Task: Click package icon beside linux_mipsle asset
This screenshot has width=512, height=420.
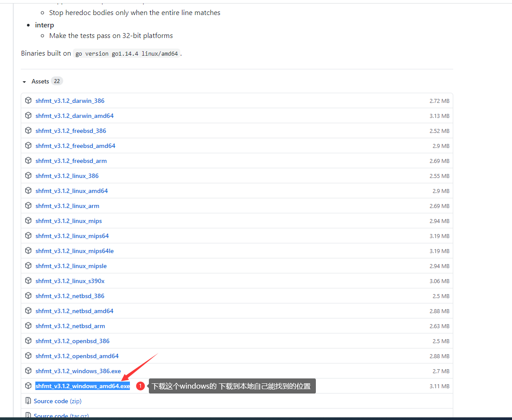Action: click(x=28, y=265)
